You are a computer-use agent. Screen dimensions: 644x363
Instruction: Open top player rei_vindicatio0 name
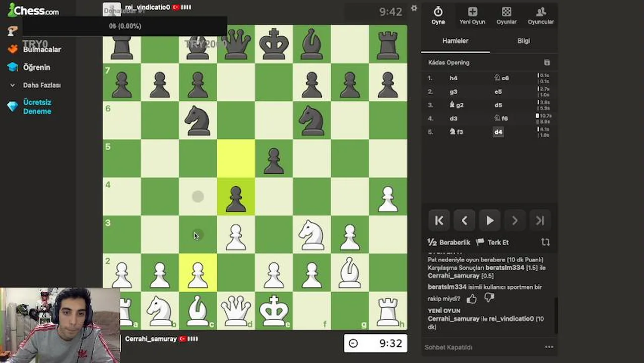click(x=147, y=8)
